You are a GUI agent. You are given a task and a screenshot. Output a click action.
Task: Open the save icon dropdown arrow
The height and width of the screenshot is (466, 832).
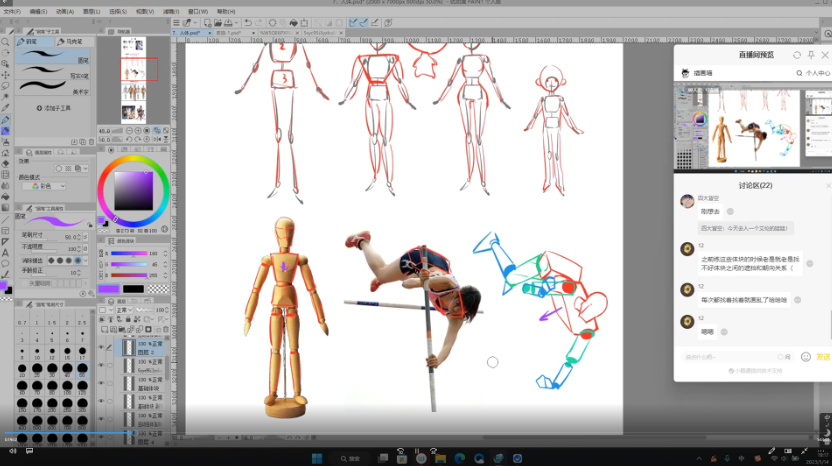[235, 23]
